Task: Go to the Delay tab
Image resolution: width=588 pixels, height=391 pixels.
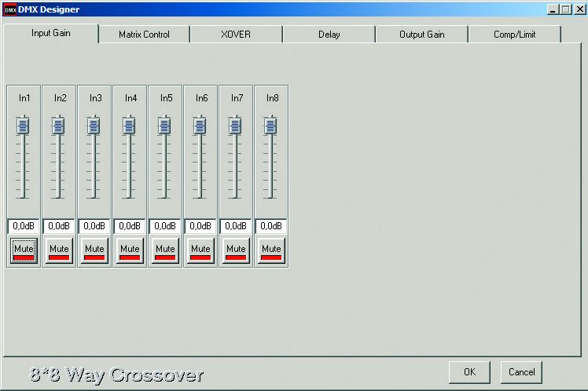Action: pyautogui.click(x=329, y=35)
